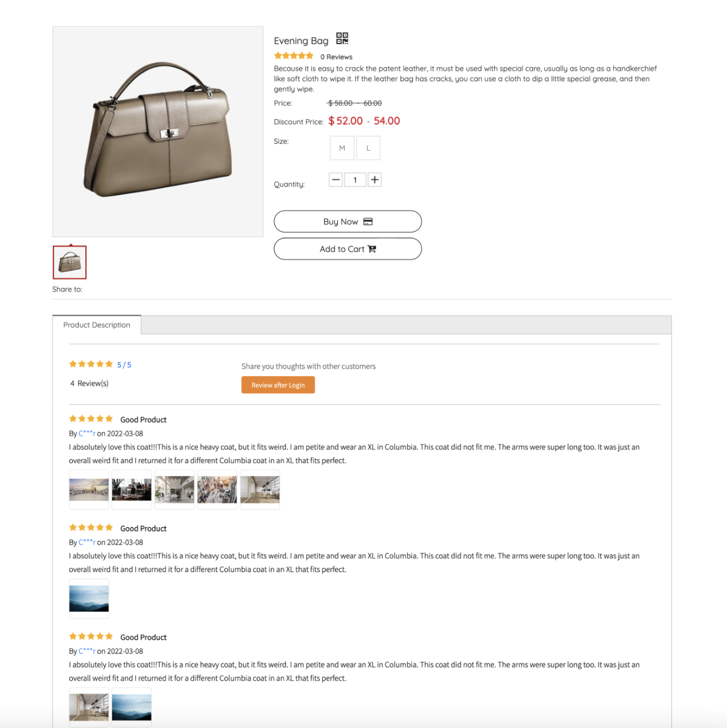Viewport: 727px width, 728px height.
Task: Select the handbag thumbnail below main image
Action: point(70,263)
